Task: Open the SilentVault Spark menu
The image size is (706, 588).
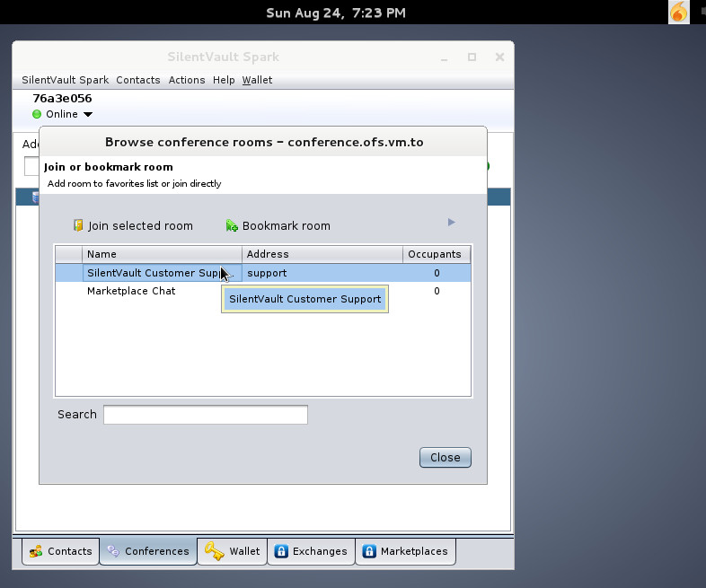Action: point(66,80)
